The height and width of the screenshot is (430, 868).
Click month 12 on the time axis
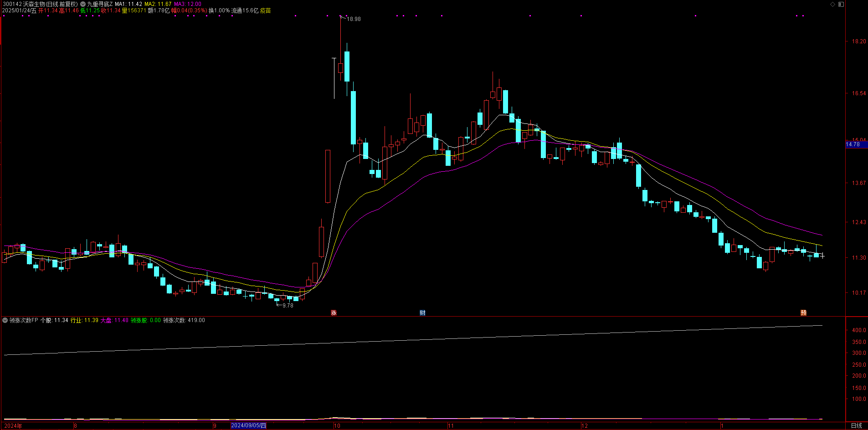pyautogui.click(x=585, y=426)
